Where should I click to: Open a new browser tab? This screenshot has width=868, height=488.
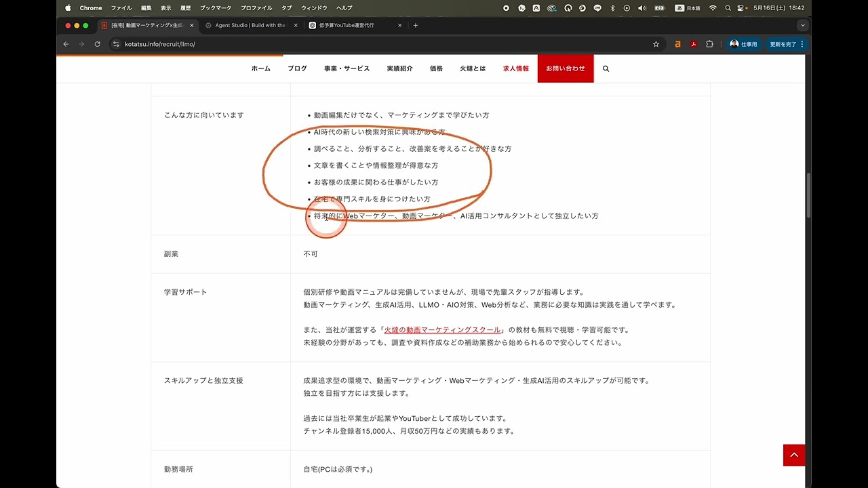coord(416,26)
